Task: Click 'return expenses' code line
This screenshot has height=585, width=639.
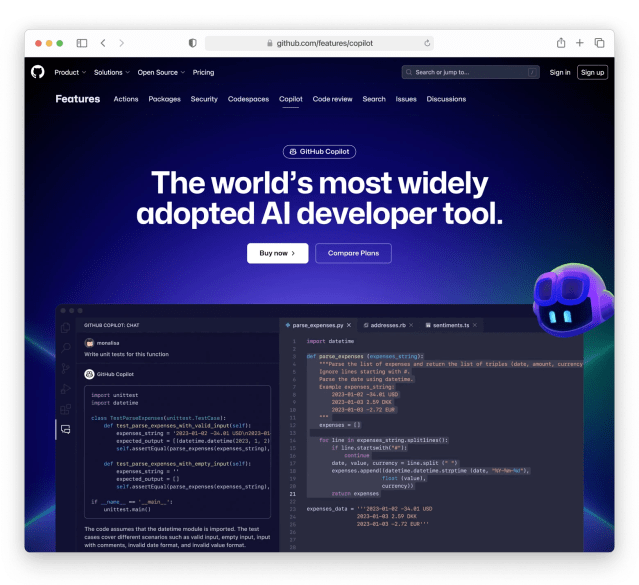Action: 355,494
